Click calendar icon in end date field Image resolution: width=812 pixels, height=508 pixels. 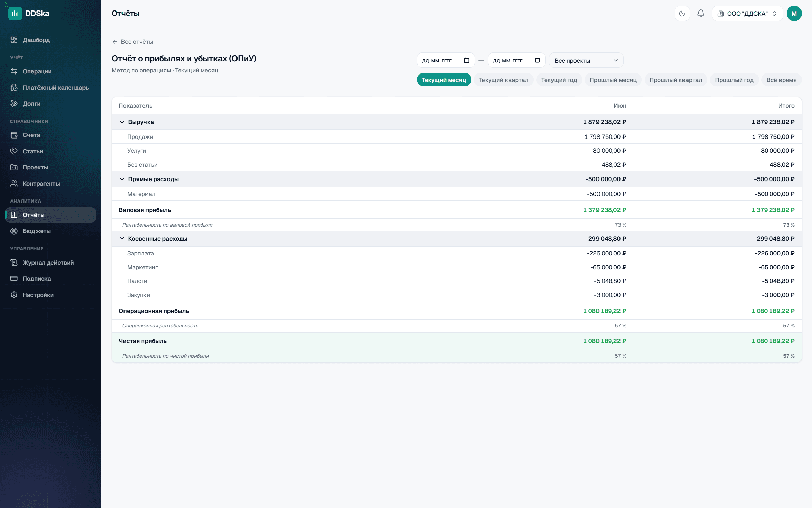(537, 60)
